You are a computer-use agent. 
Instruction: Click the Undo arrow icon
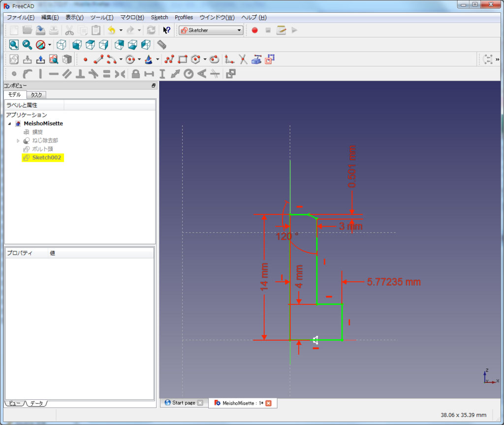pyautogui.click(x=112, y=30)
